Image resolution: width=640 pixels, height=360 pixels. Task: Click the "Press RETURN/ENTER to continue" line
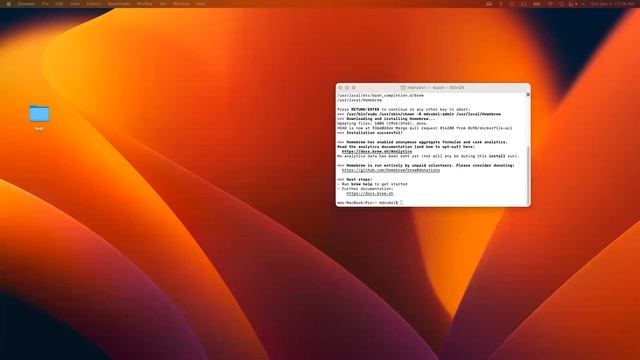pyautogui.click(x=404, y=109)
